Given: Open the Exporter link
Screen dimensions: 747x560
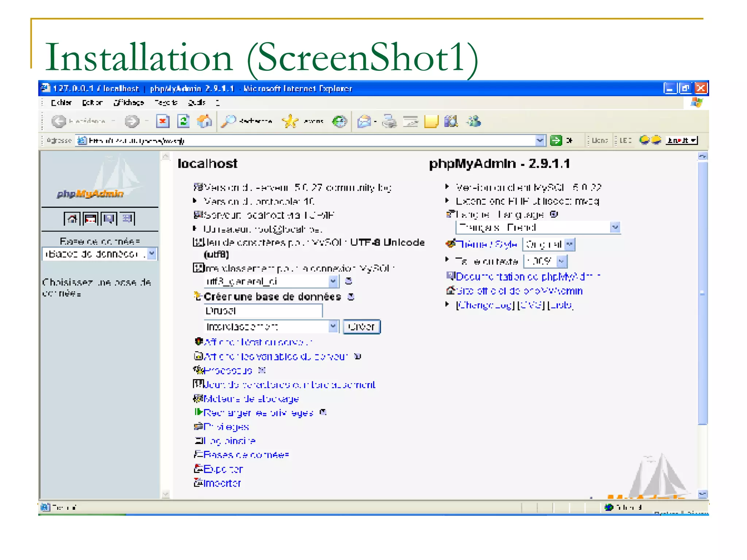Looking at the screenshot, I should [x=223, y=469].
